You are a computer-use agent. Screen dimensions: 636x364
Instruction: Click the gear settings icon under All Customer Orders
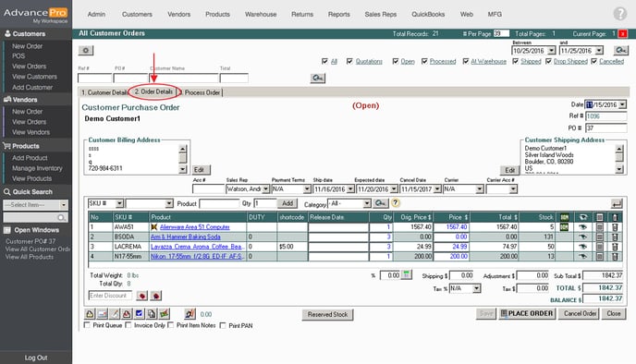[x=86, y=50]
